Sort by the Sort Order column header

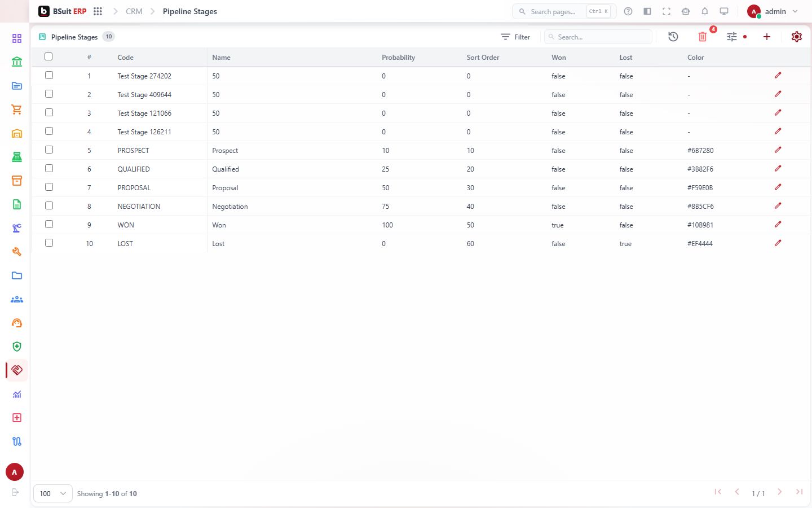[483, 58]
